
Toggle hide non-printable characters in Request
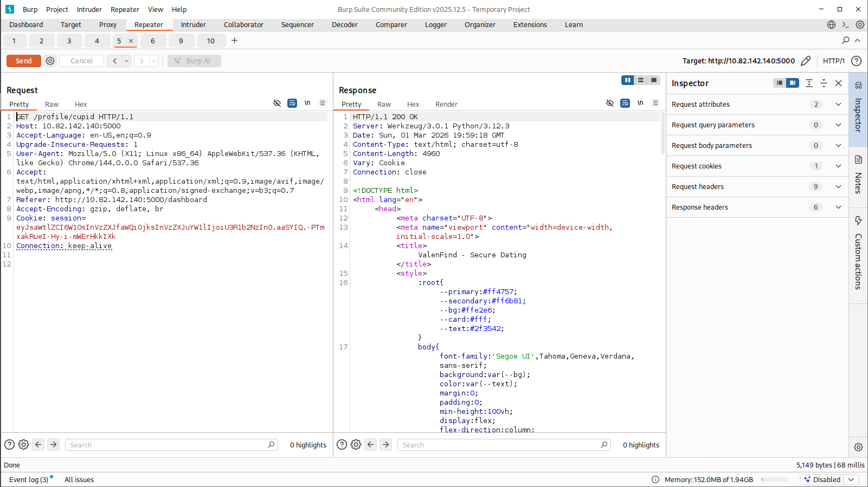click(x=277, y=103)
